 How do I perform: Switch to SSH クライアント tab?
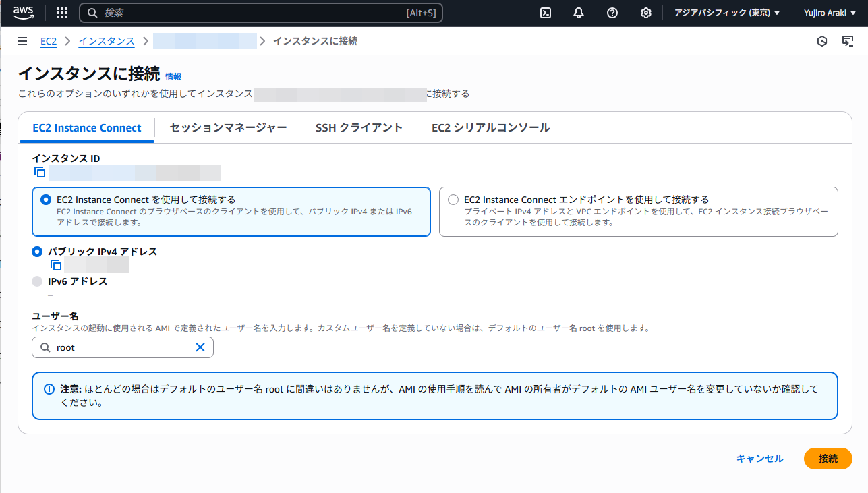tap(359, 127)
